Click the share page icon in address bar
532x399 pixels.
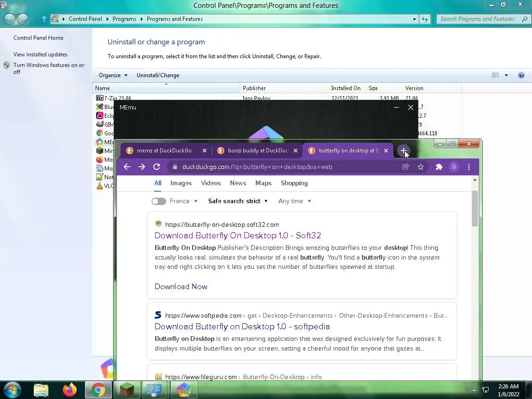[406, 167]
